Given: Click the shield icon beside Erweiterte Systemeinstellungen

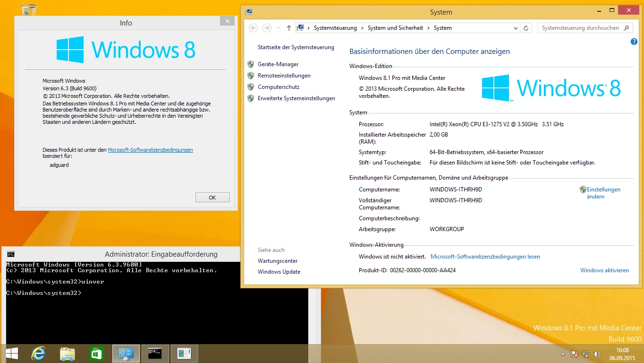Looking at the screenshot, I should pyautogui.click(x=251, y=98).
